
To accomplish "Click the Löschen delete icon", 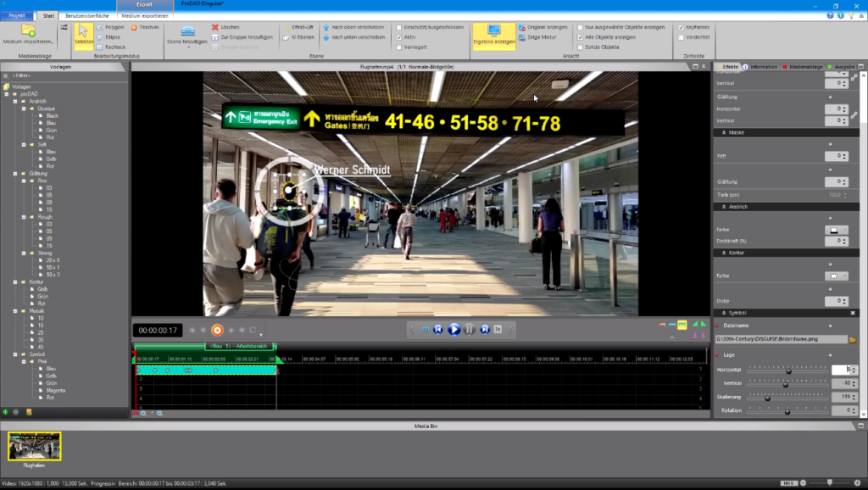I will [x=214, y=27].
